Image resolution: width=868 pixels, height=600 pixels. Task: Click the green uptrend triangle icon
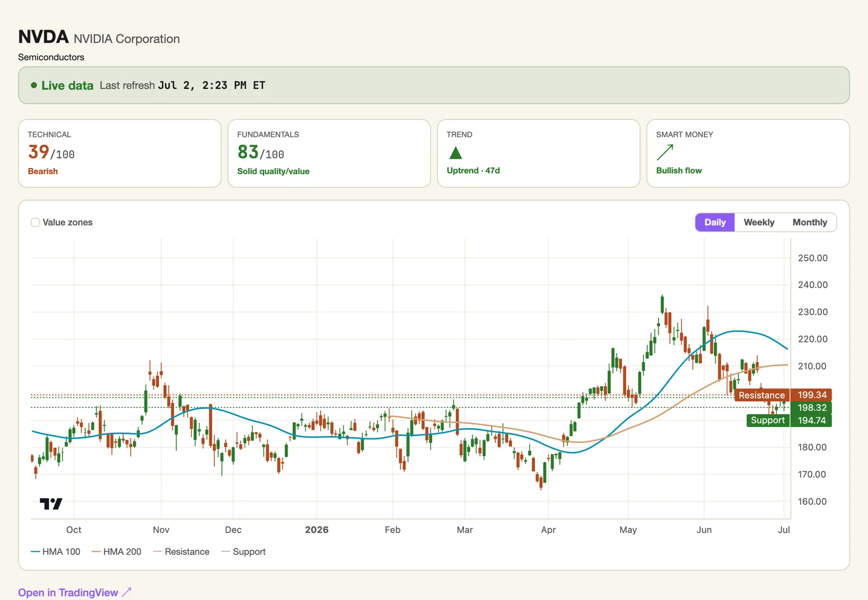click(456, 153)
